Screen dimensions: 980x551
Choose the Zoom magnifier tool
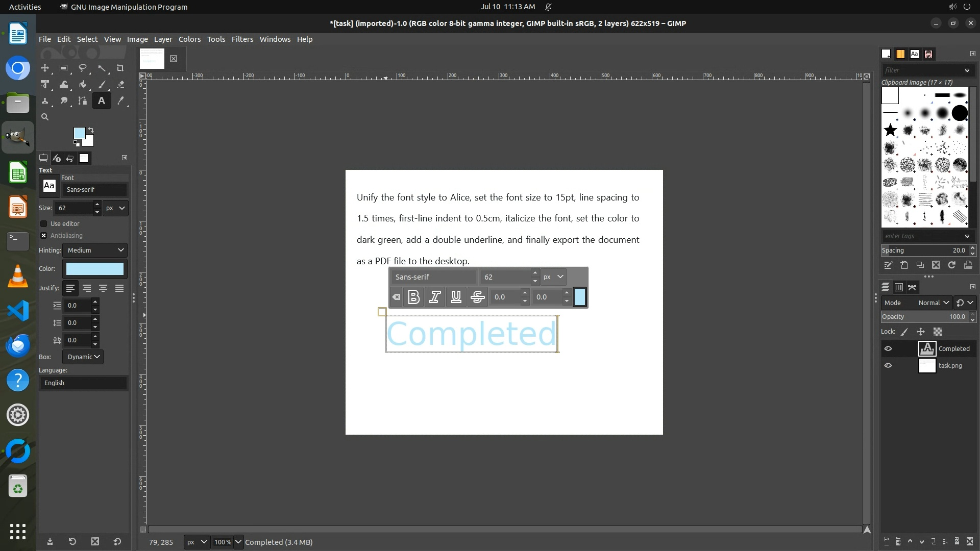click(45, 117)
